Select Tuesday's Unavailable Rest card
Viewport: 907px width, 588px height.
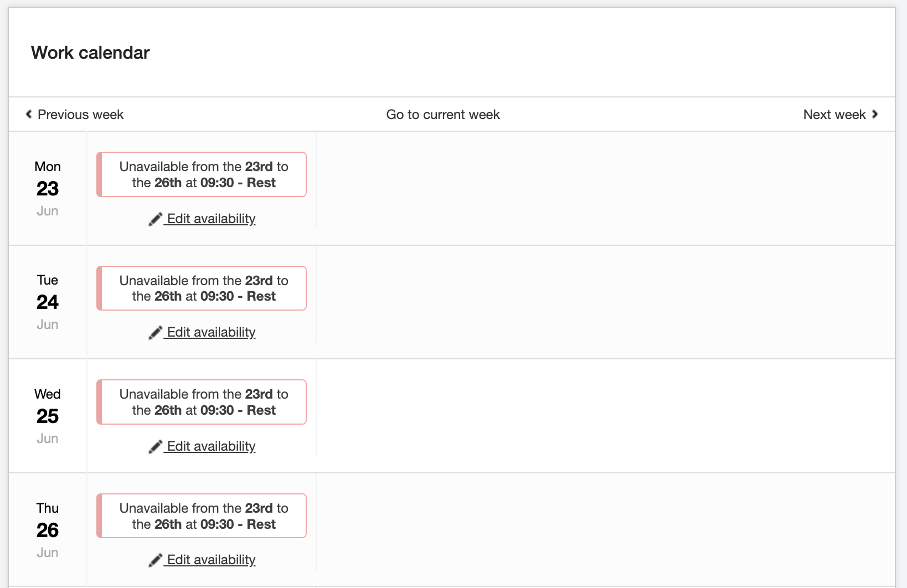click(x=202, y=288)
